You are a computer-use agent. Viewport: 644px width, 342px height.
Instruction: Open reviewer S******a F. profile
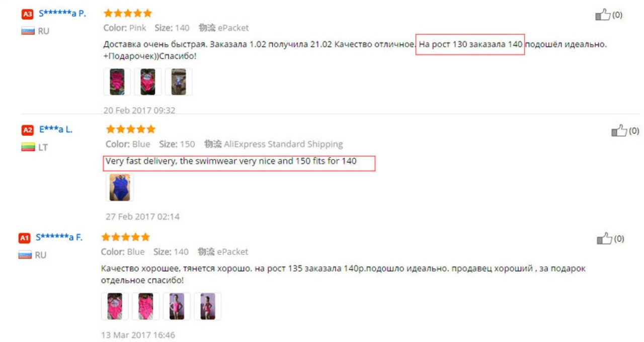[x=59, y=237]
